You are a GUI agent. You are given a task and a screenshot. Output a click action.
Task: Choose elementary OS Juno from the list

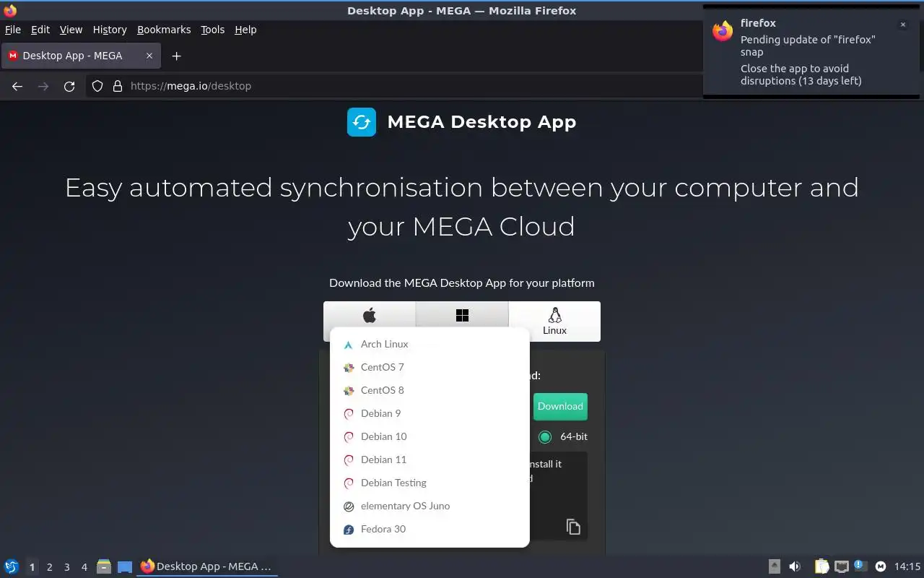pos(430,506)
